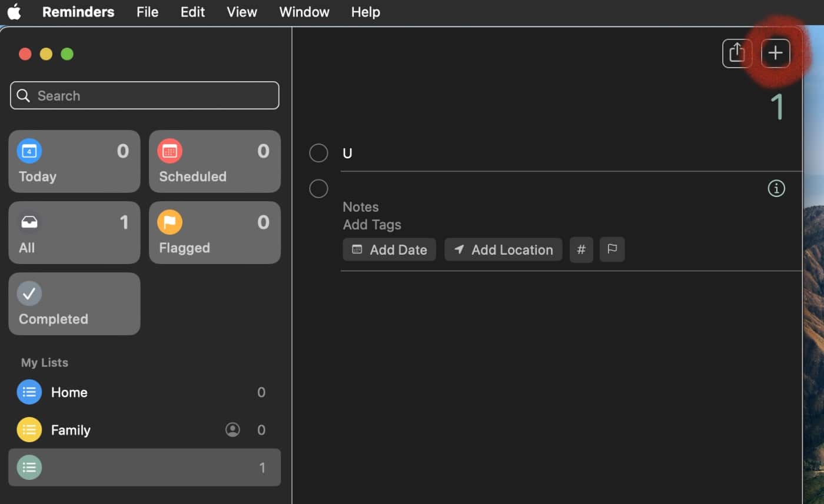This screenshot has width=824, height=504.
Task: Select the Today smart list
Action: click(74, 161)
